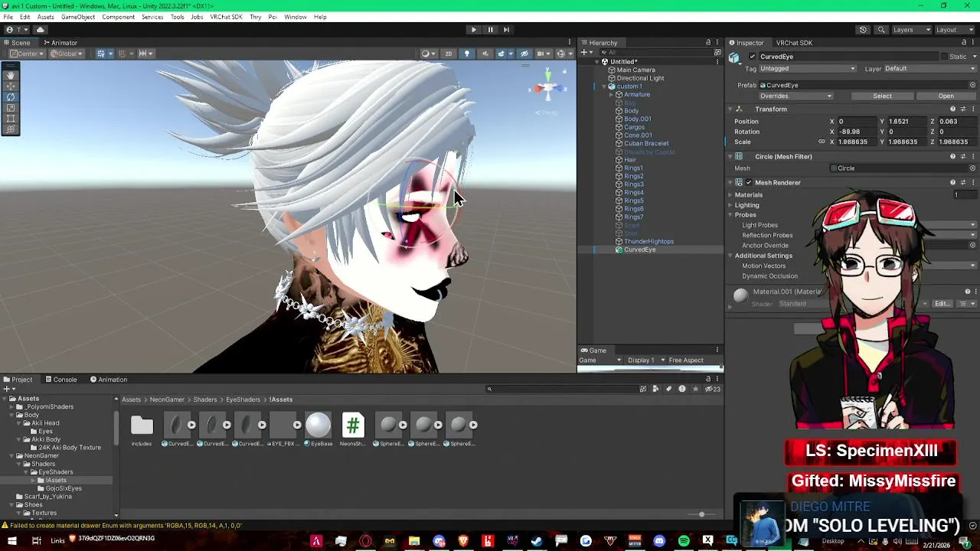Open the Global rotation dropdown
The image size is (980, 551).
point(67,54)
